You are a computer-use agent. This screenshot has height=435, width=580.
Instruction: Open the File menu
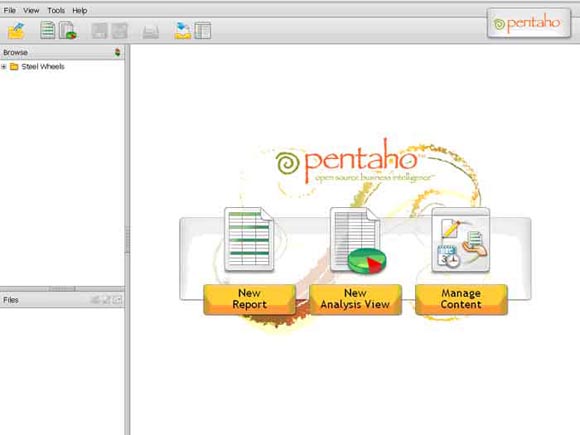coord(10,10)
